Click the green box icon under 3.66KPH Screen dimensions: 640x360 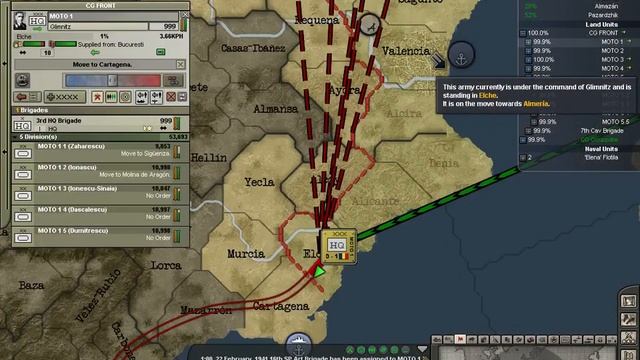161,52
